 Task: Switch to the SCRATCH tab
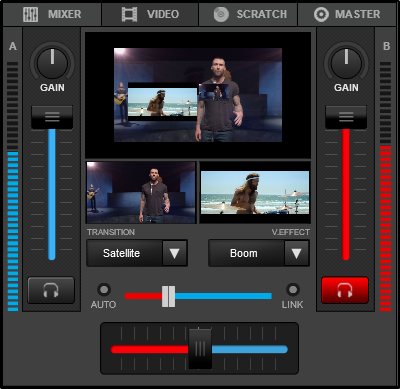(248, 14)
